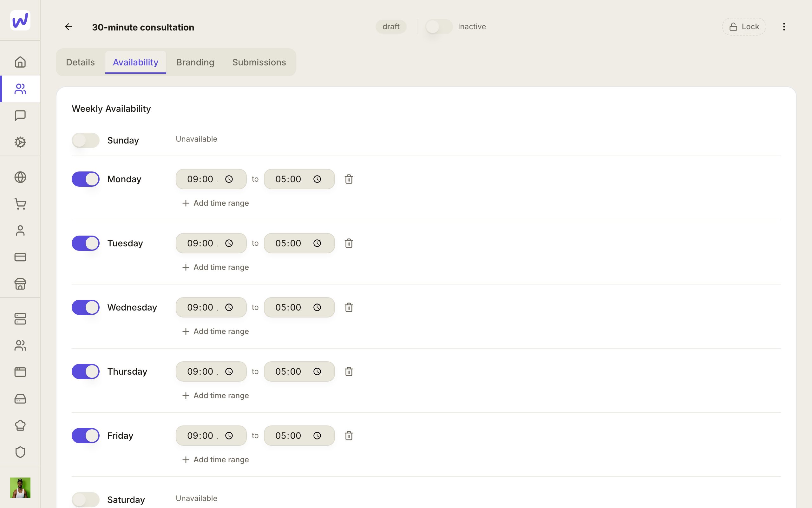Open the storefront sidebar icon
Viewport: 812px width, 508px height.
pos(20,284)
